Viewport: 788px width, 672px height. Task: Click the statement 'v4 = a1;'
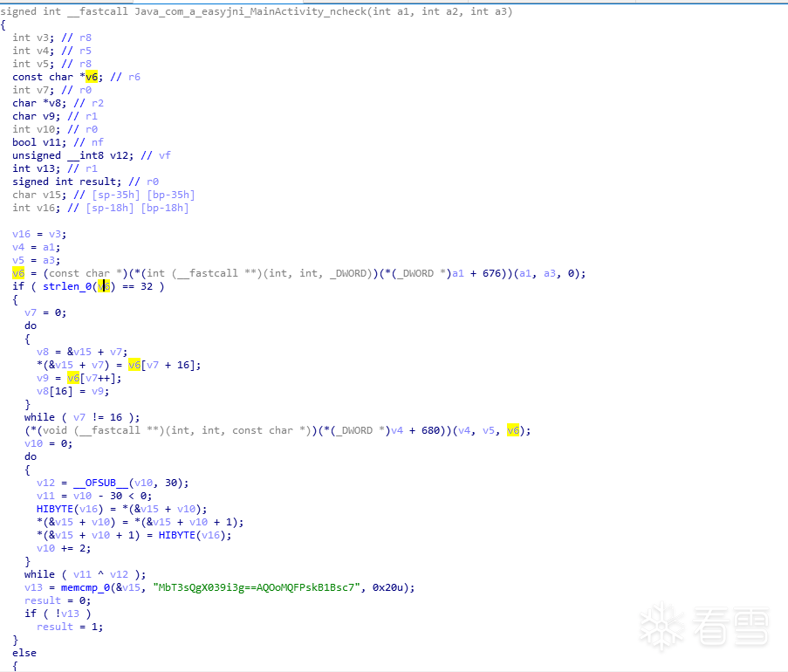click(36, 247)
